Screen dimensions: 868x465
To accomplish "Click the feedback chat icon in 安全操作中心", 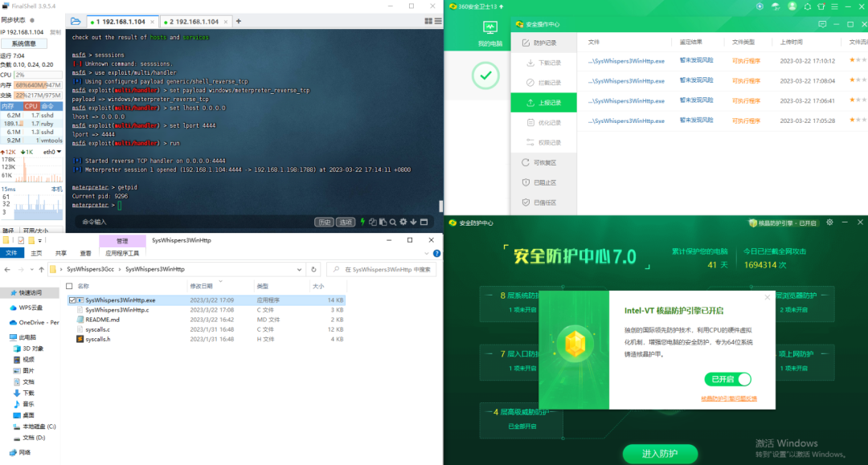I will 822,24.
